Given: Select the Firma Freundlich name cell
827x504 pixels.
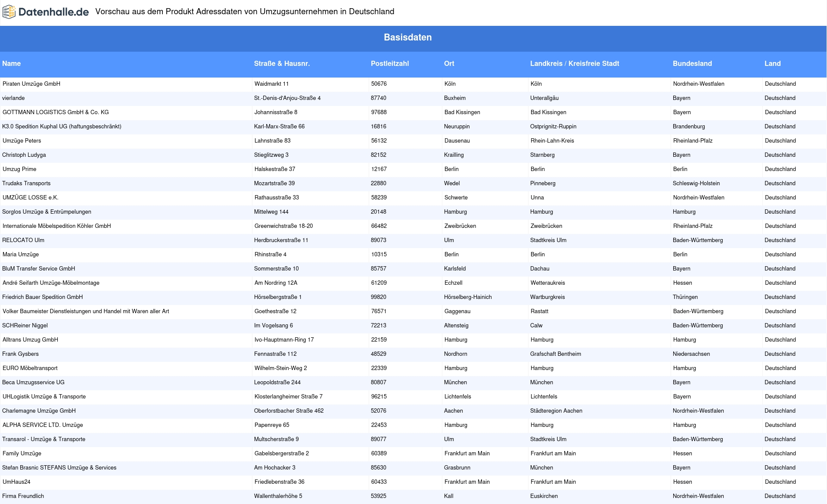Looking at the screenshot, I should 23,496.
